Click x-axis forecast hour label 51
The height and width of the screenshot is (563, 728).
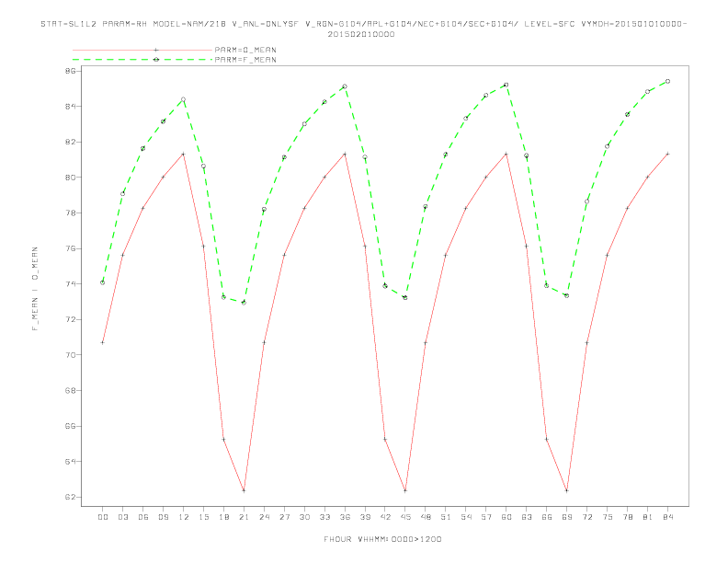[x=446, y=517]
